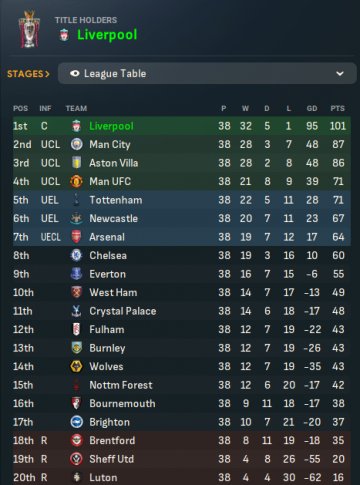Click the Brighton club badge
Image resolution: width=360 pixels, height=485 pixels.
[76, 422]
